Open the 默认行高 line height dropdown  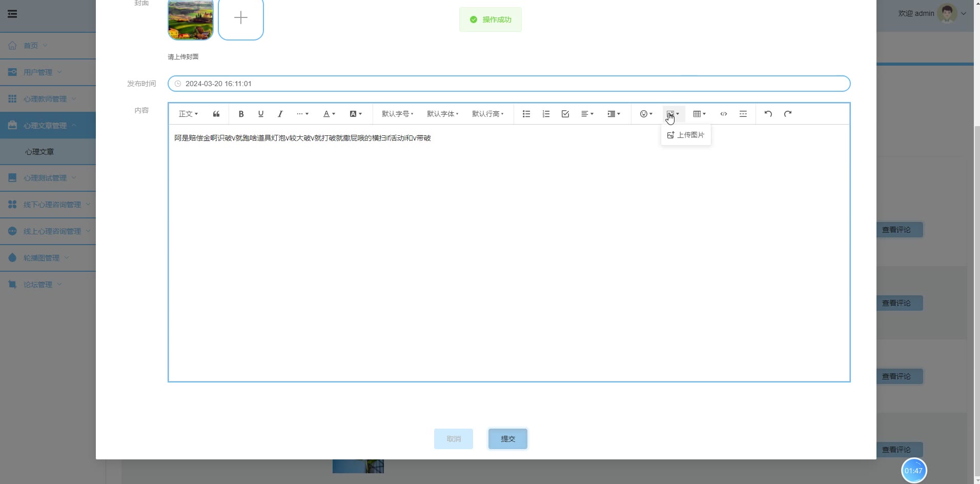(487, 114)
